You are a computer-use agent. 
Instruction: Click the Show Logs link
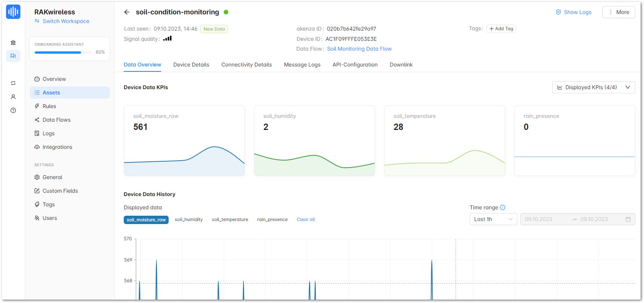(578, 12)
